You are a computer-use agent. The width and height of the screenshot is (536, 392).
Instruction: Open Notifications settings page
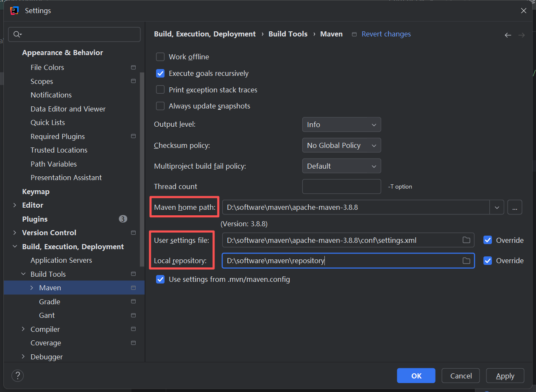pyautogui.click(x=51, y=95)
